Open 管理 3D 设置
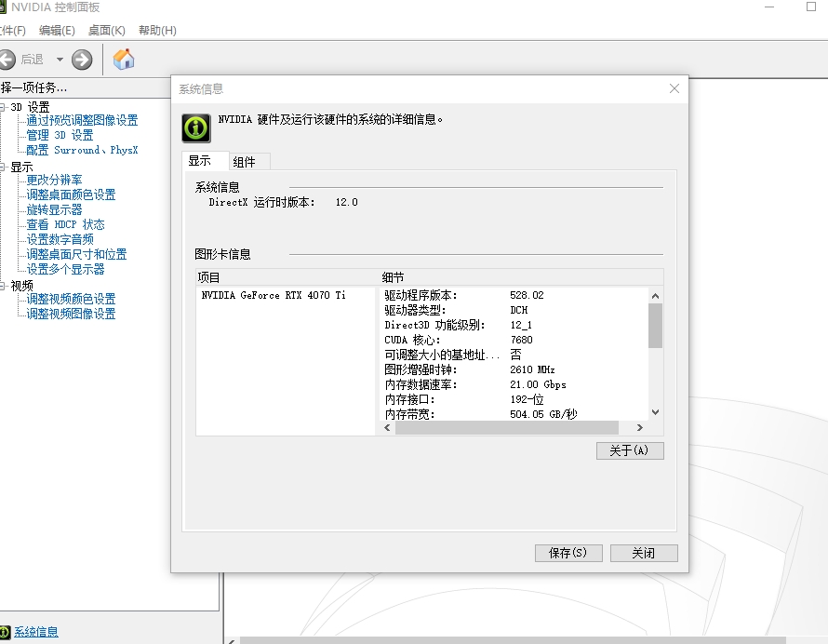Screen dimensions: 828x644 [60, 135]
